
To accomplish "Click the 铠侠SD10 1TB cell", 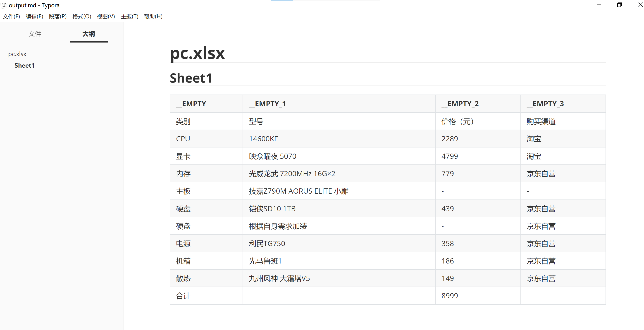I will pyautogui.click(x=339, y=209).
